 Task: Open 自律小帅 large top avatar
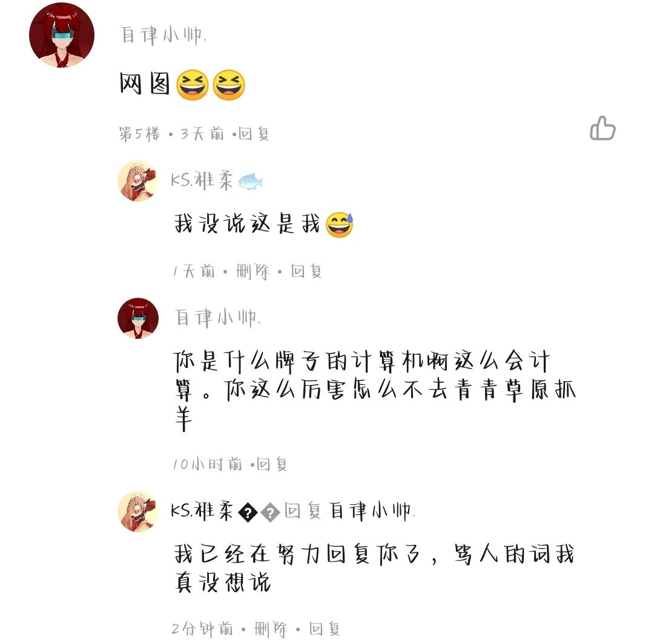tap(62, 35)
